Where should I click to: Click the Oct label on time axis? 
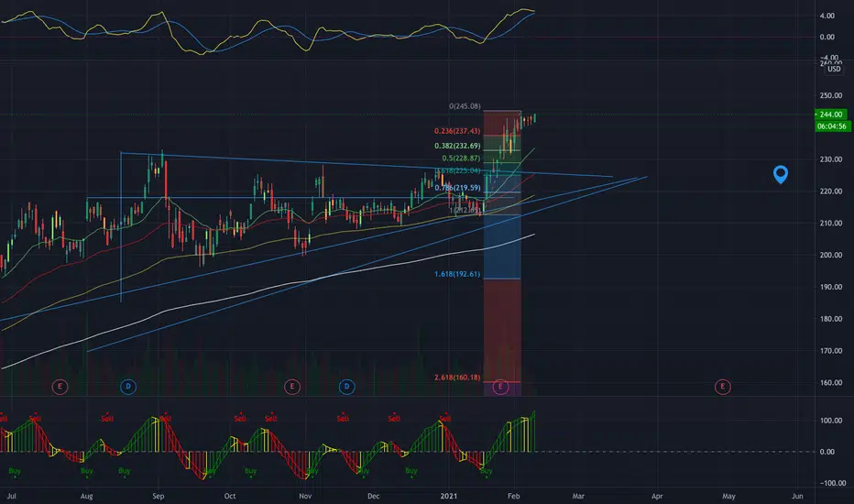tap(230, 497)
